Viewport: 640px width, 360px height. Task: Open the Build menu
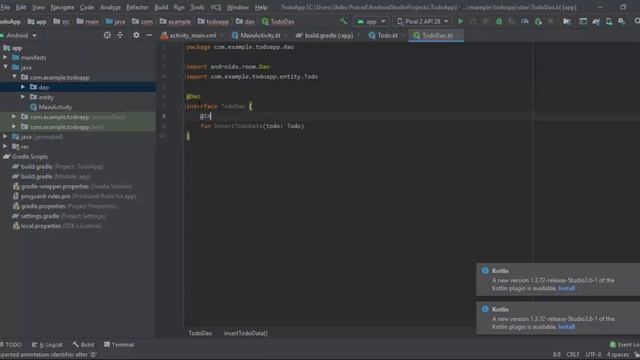tap(161, 7)
